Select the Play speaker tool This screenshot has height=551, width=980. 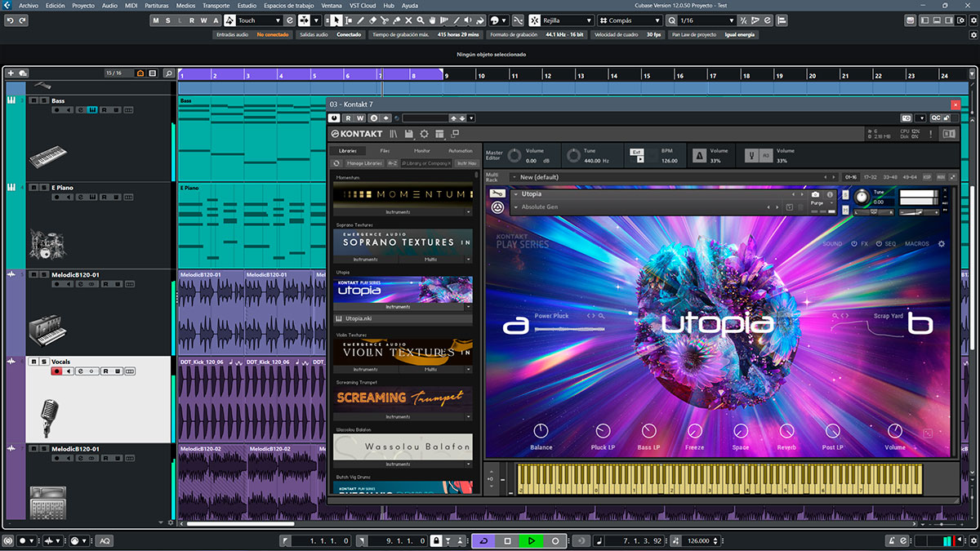(x=469, y=20)
